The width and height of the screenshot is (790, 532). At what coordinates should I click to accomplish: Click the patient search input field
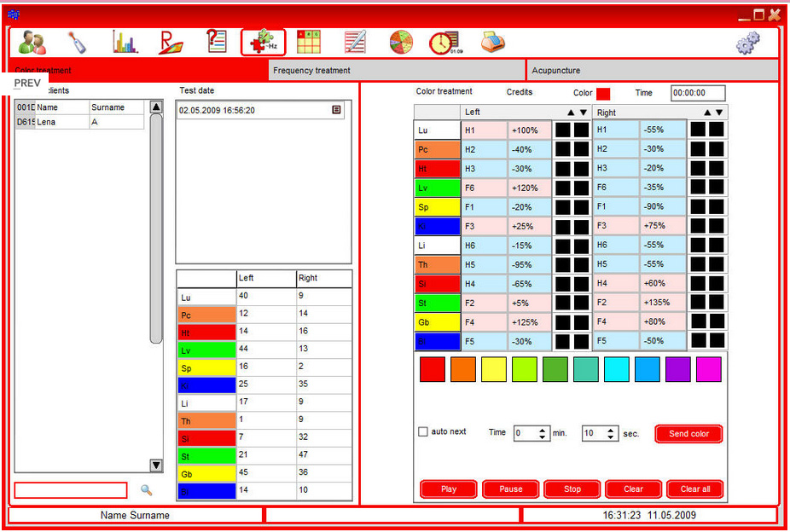pyautogui.click(x=71, y=490)
